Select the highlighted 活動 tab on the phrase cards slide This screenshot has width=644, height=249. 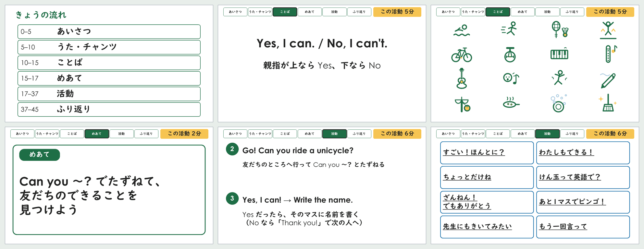pyautogui.click(x=547, y=134)
